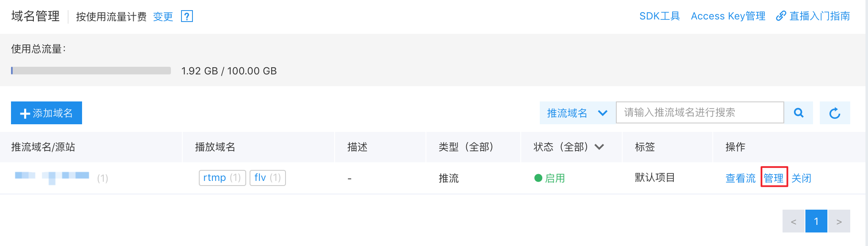Click the traffic usage progress bar

click(x=91, y=71)
